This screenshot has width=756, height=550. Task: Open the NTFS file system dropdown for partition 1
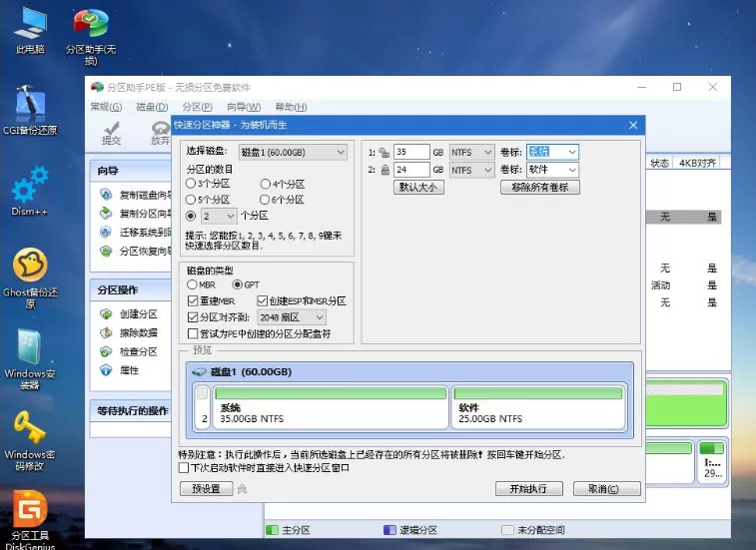coord(471,153)
